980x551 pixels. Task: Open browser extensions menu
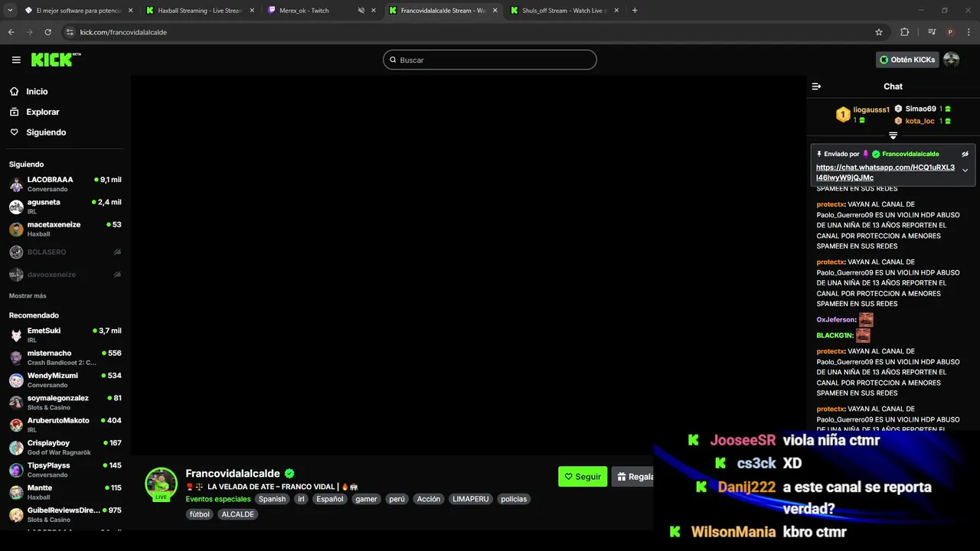click(904, 32)
